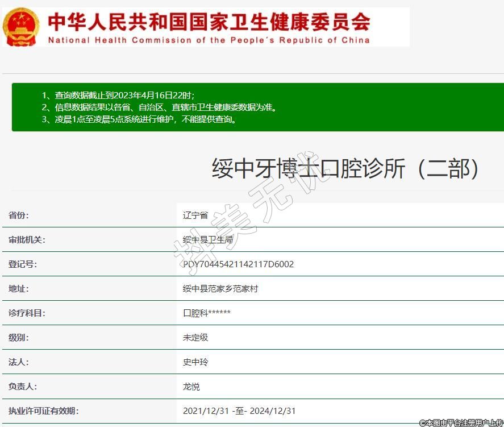Select the 绥中县卫生局 approval authority value

pyautogui.click(x=208, y=240)
